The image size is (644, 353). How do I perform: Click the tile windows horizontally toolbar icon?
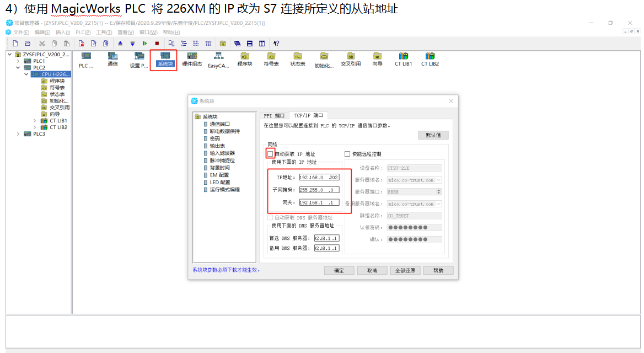[249, 43]
